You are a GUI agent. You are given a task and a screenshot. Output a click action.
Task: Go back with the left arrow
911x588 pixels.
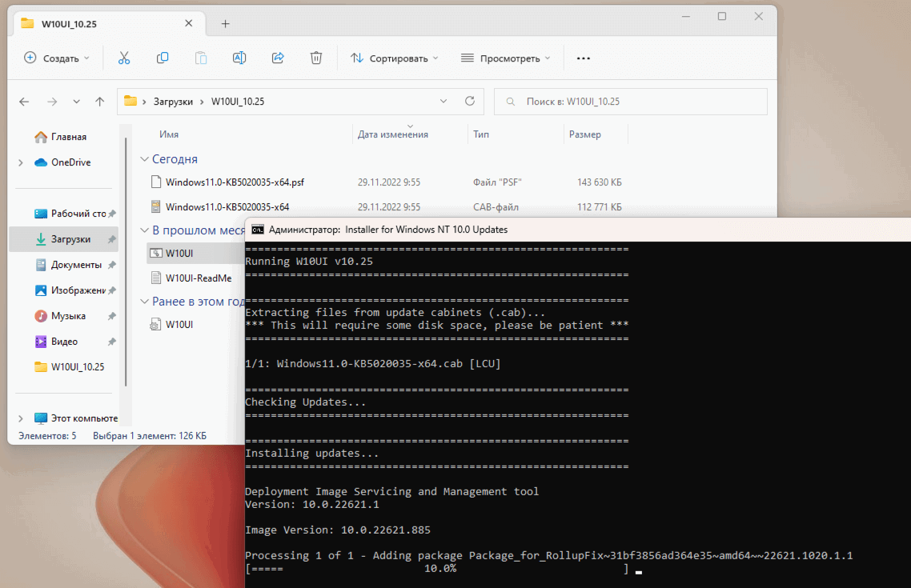click(x=24, y=102)
